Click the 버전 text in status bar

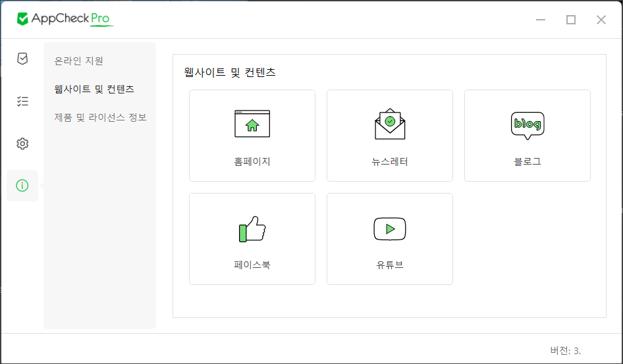point(566,350)
